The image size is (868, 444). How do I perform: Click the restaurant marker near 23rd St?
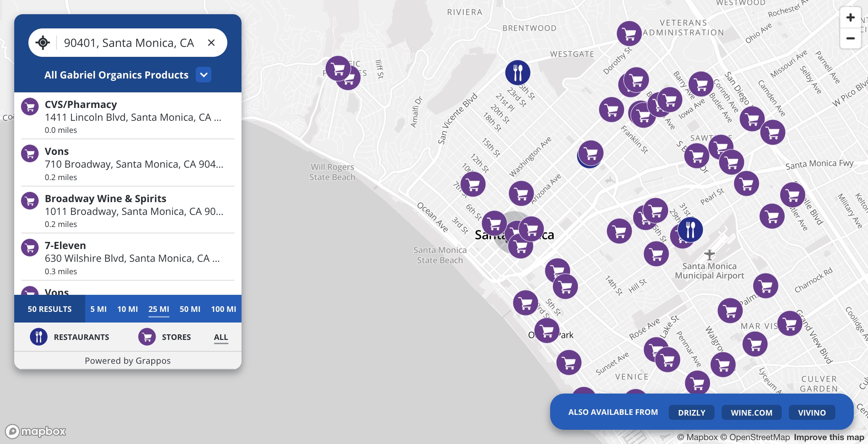517,72
